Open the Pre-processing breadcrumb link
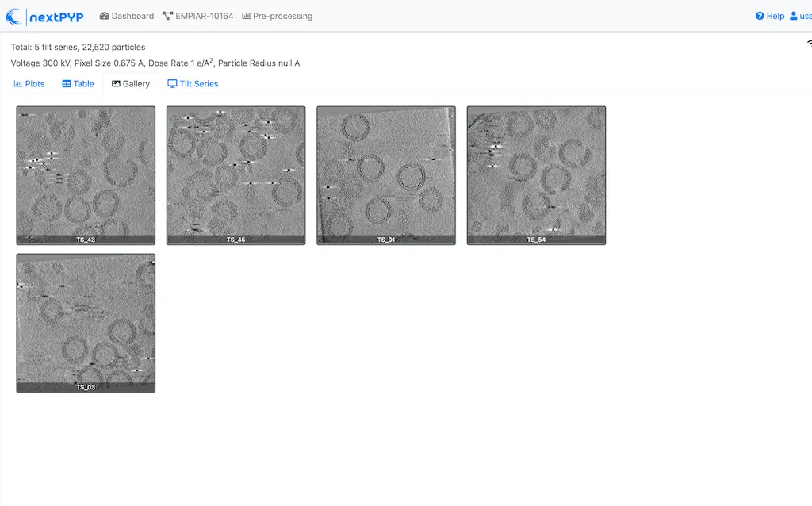The width and height of the screenshot is (812, 506). click(x=282, y=16)
